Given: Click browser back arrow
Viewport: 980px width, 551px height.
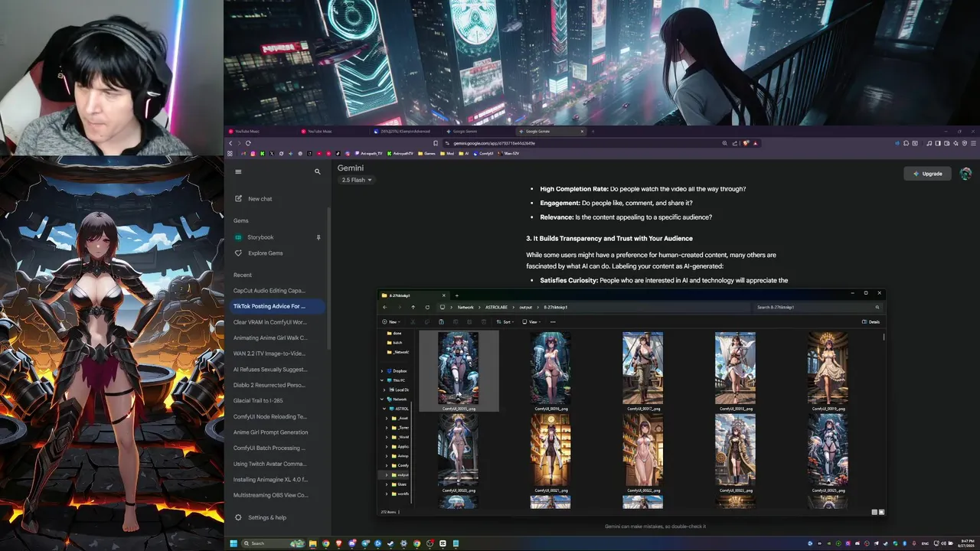Looking at the screenshot, I should point(230,143).
